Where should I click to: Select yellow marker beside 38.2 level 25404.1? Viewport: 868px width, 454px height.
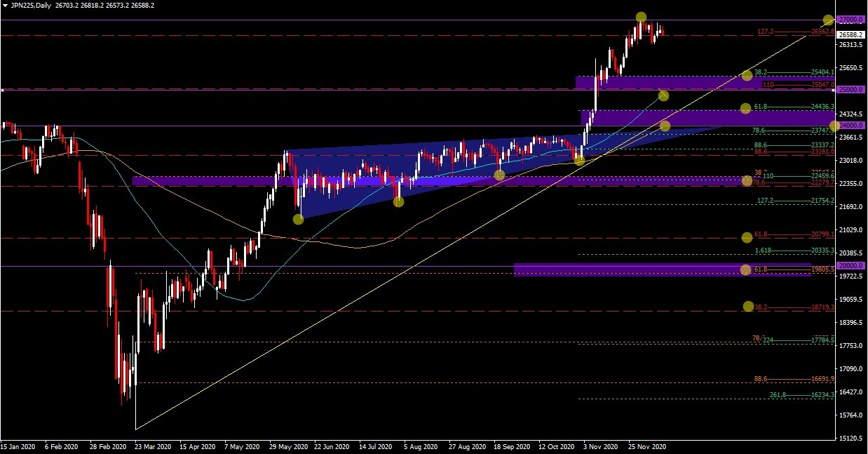click(x=747, y=74)
